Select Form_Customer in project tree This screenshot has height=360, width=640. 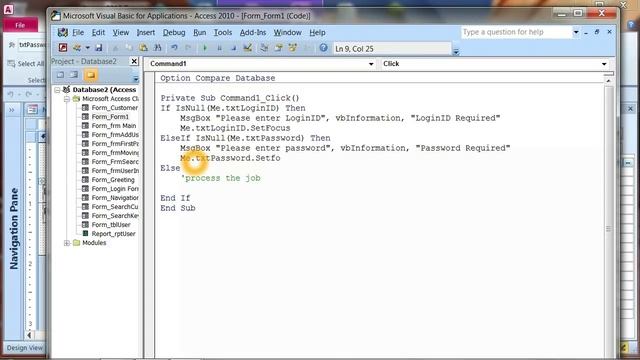(114, 108)
